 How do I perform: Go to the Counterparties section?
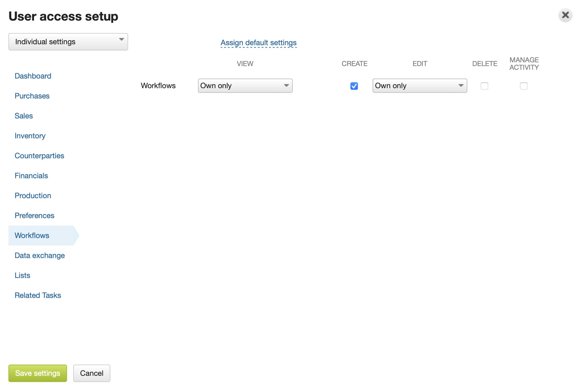click(x=39, y=156)
